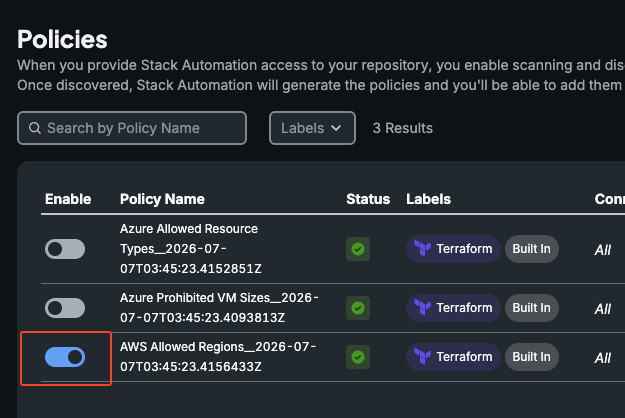
Task: Enable the Azure Prohibited VM Sizes policy toggle
Action: click(65, 308)
